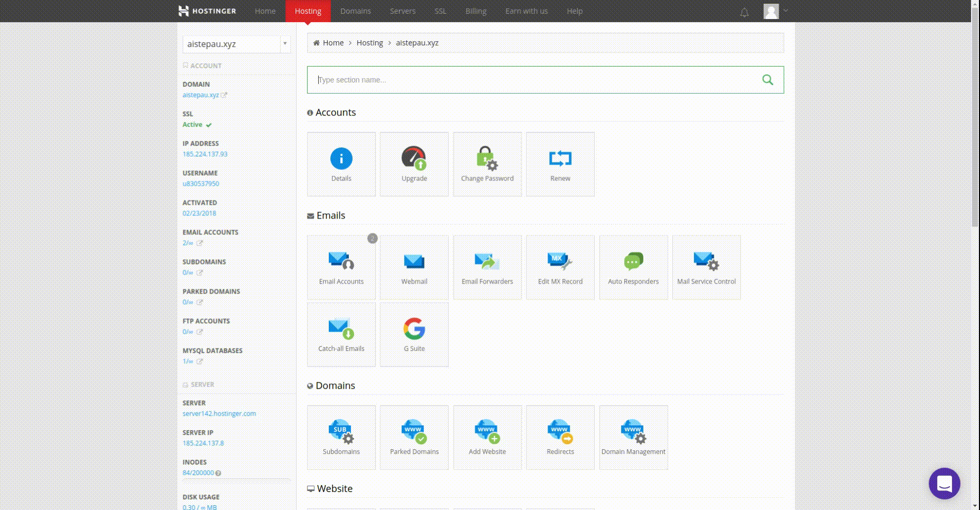Open the Edit MX Record tool
980x510 pixels.
pos(560,267)
